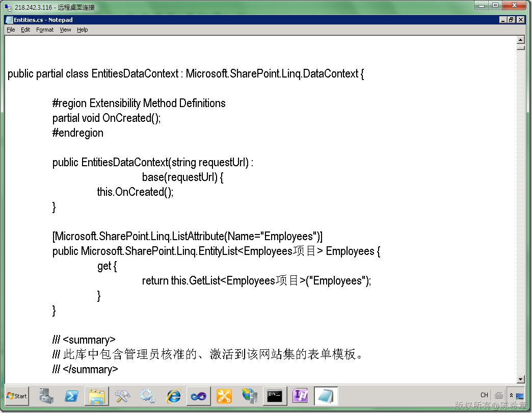Open the Help menu
The image size is (532, 413).
click(x=83, y=30)
